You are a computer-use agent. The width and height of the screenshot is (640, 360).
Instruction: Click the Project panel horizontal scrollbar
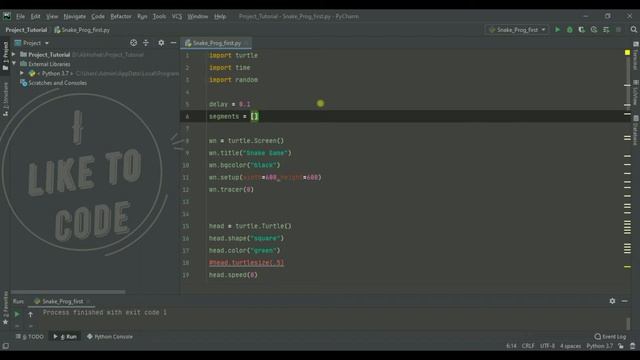click(x=68, y=292)
